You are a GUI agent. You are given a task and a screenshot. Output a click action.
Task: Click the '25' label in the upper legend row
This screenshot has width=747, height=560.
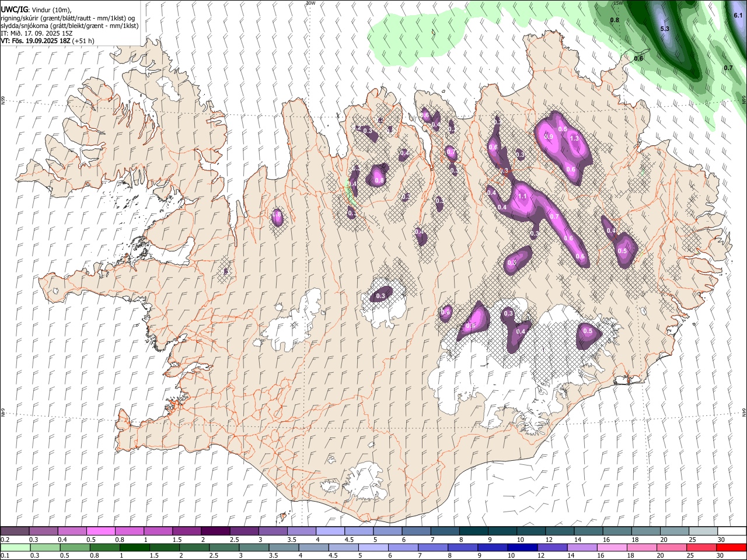tap(692, 540)
